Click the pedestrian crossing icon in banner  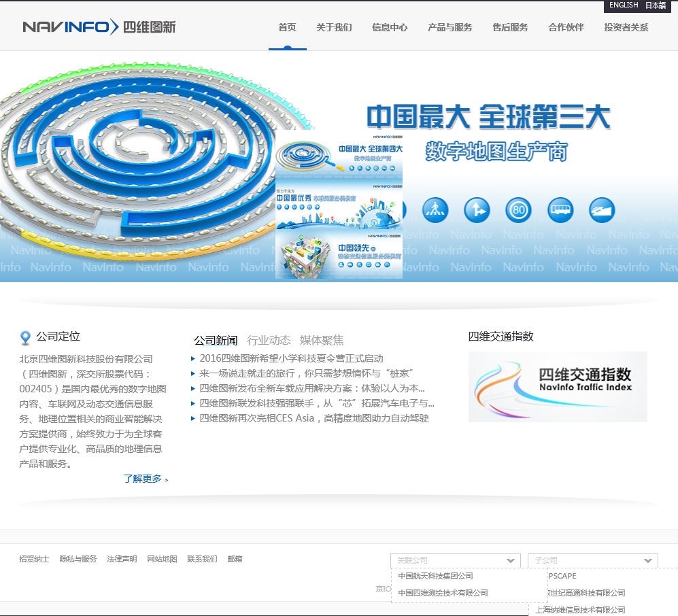point(435,210)
